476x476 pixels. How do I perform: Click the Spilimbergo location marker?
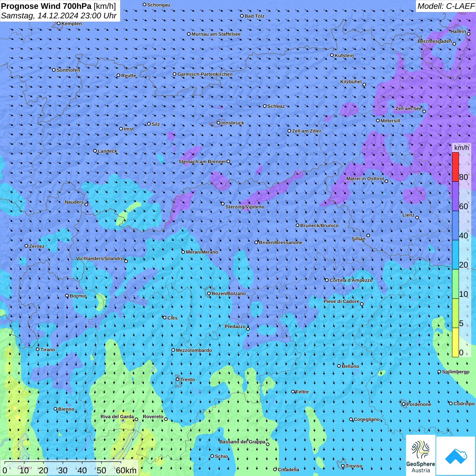(439, 372)
